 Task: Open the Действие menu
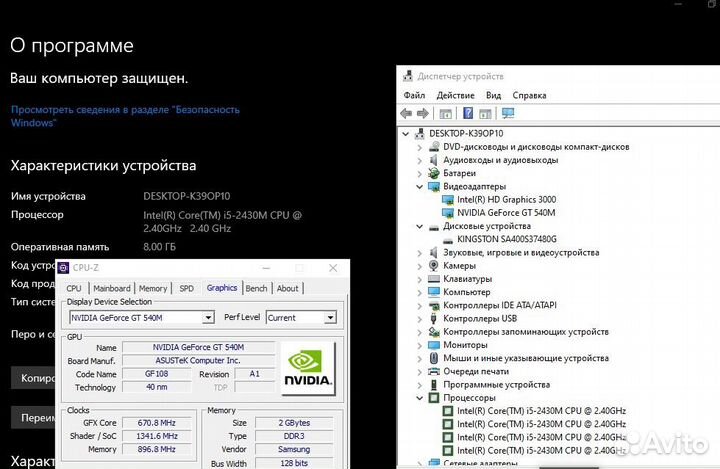(456, 96)
